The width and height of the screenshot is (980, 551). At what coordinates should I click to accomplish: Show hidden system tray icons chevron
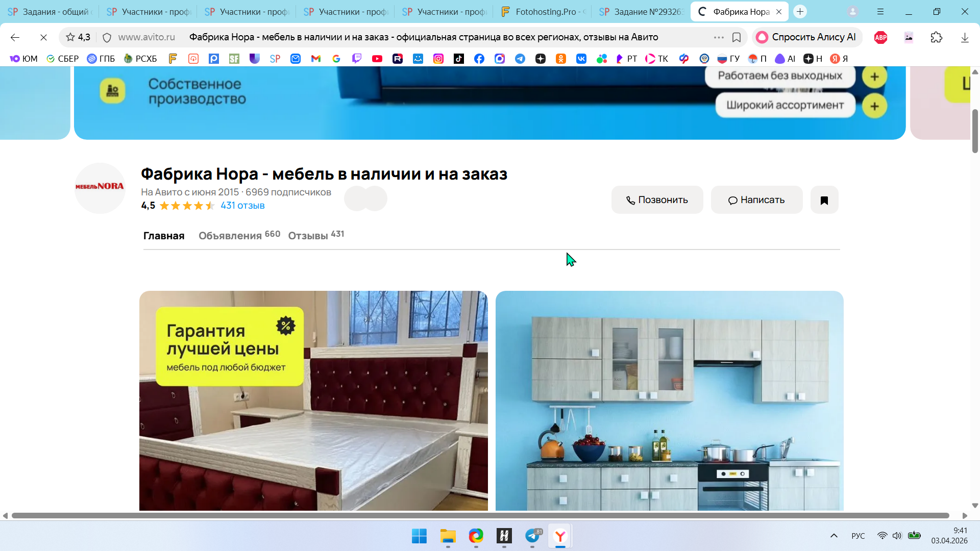point(834,536)
